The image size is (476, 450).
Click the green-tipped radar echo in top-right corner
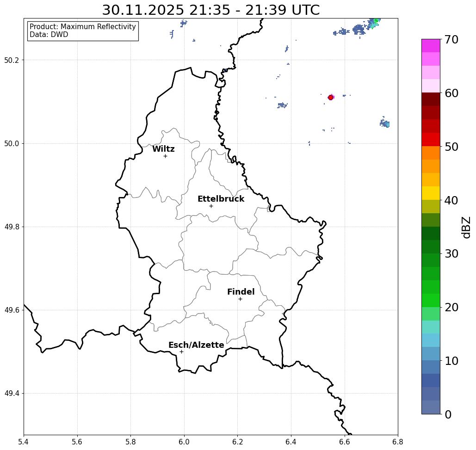pyautogui.click(x=374, y=24)
